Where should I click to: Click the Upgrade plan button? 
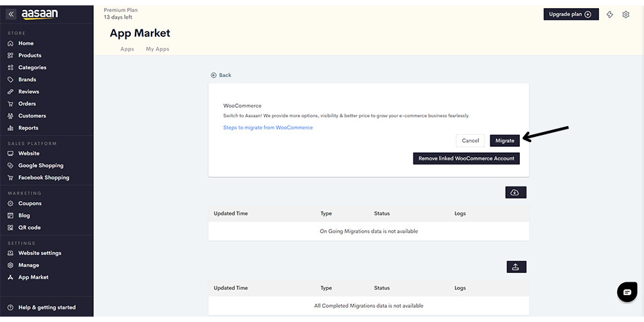click(x=571, y=14)
